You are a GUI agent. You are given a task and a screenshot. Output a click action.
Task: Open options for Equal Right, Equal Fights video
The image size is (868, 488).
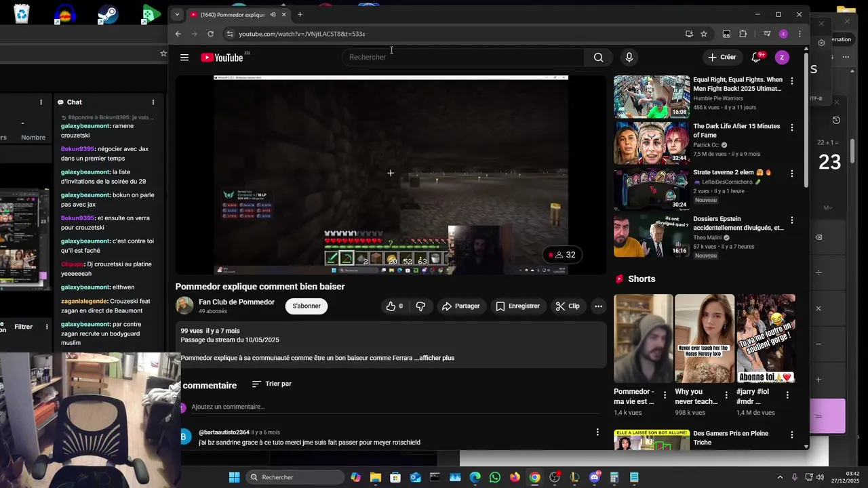click(x=792, y=81)
